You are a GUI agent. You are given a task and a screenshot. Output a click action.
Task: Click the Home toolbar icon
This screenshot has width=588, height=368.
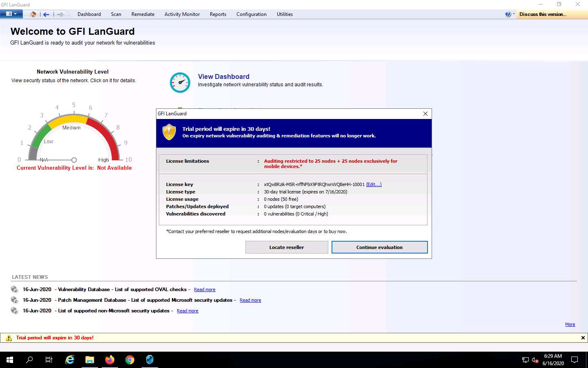click(x=33, y=14)
